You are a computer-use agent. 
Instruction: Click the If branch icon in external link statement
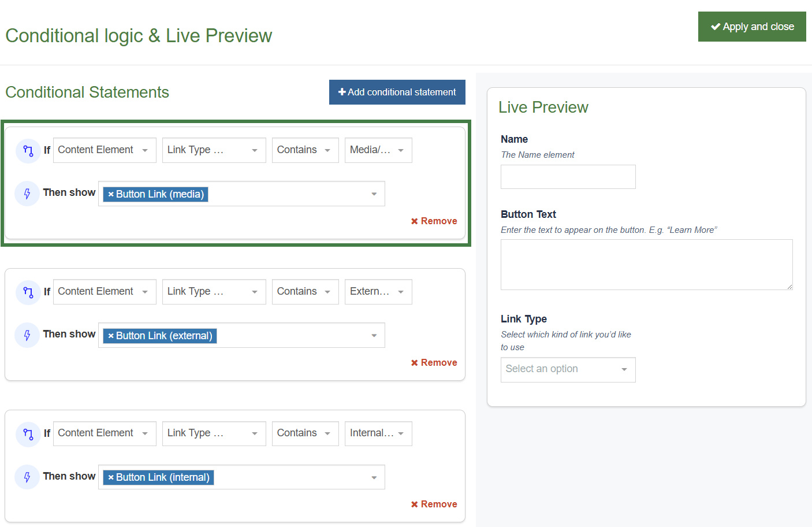tap(29, 292)
